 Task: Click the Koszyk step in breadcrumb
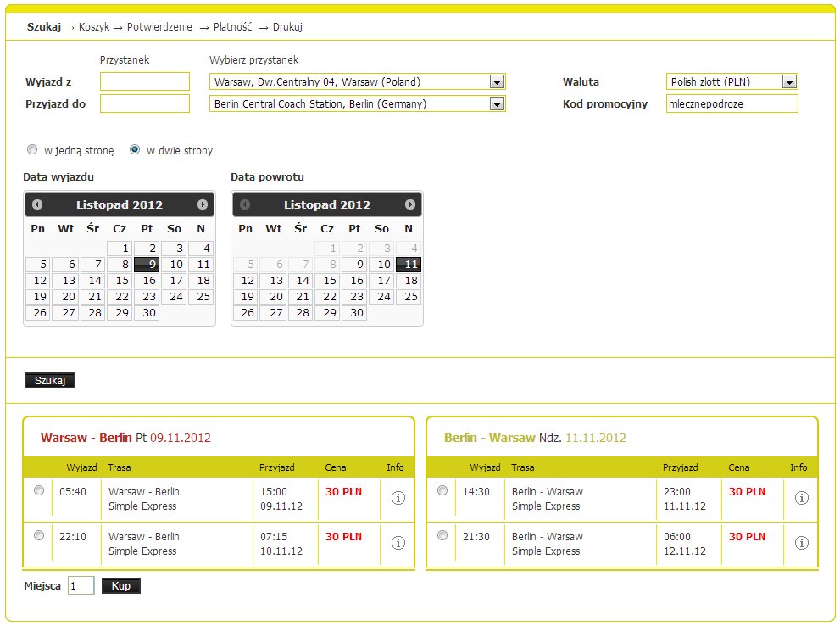coord(94,27)
